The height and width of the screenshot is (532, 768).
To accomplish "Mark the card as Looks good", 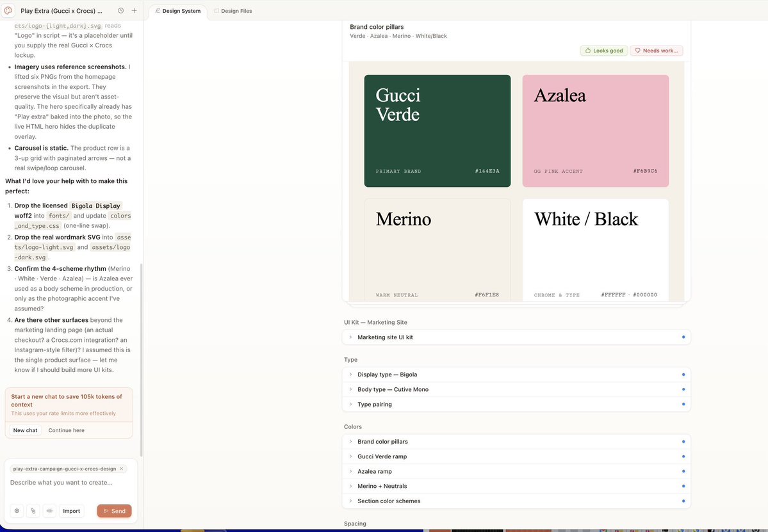I will pyautogui.click(x=604, y=51).
